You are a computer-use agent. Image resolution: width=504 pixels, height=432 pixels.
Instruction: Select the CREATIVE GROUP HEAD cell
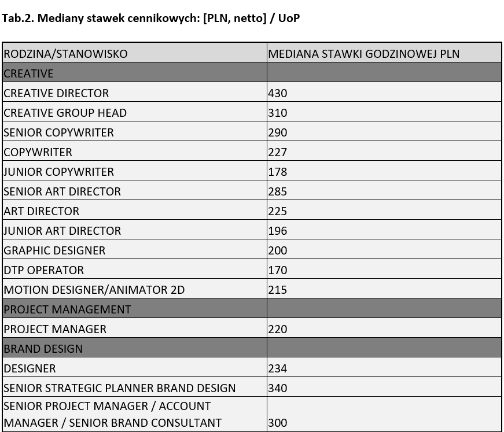click(65, 113)
